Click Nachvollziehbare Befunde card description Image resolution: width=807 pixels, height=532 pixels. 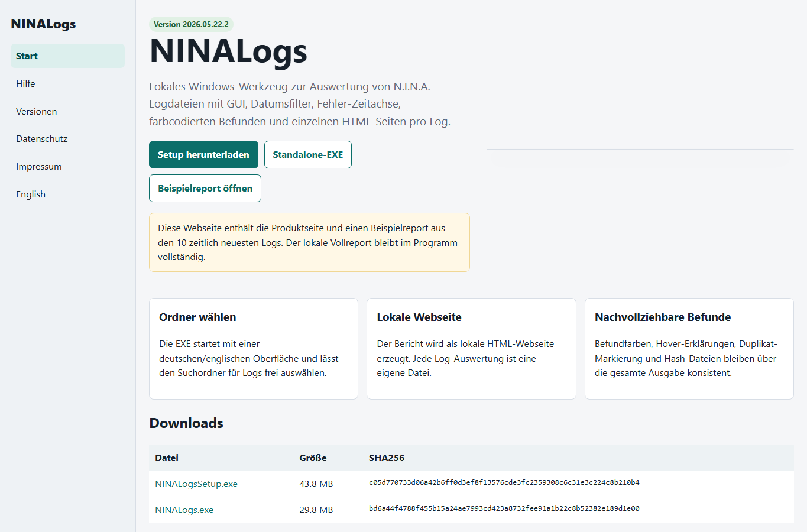coord(686,358)
